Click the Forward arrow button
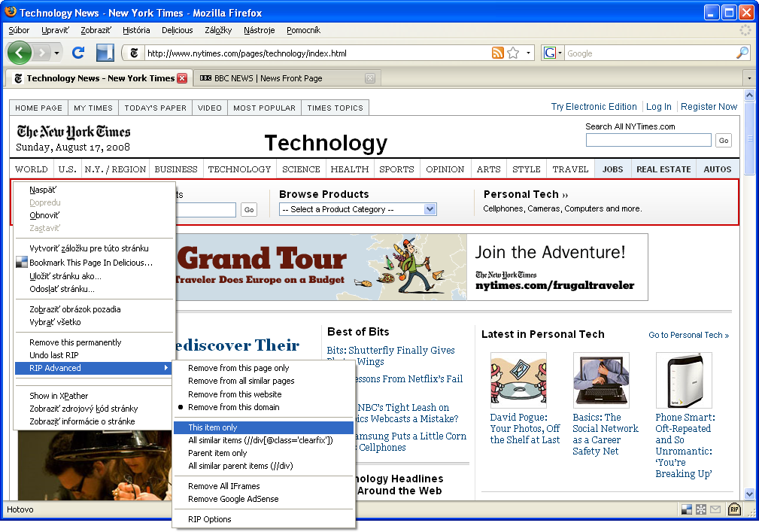759x532 pixels. (x=42, y=53)
